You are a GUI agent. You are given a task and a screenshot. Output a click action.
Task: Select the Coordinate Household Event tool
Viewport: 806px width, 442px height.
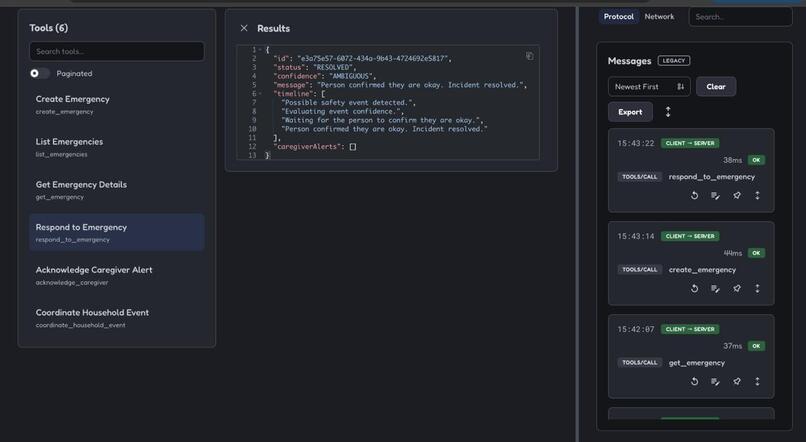117,318
